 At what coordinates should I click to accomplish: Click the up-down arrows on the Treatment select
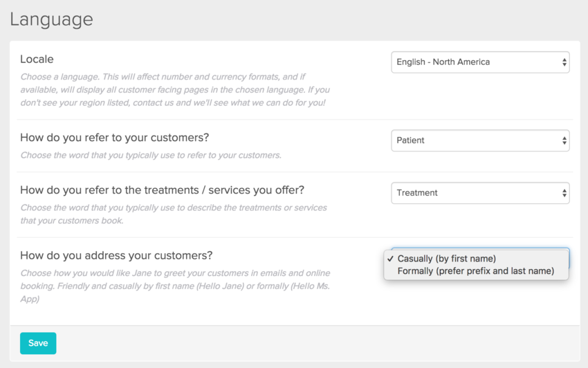click(x=564, y=193)
